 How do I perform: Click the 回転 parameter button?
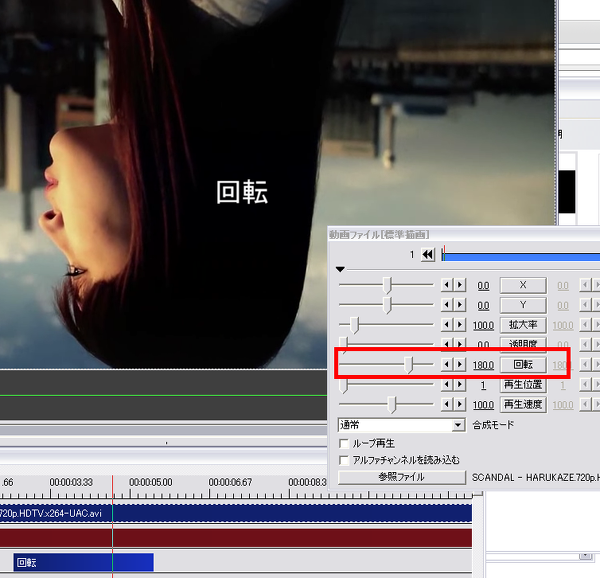pos(522,365)
